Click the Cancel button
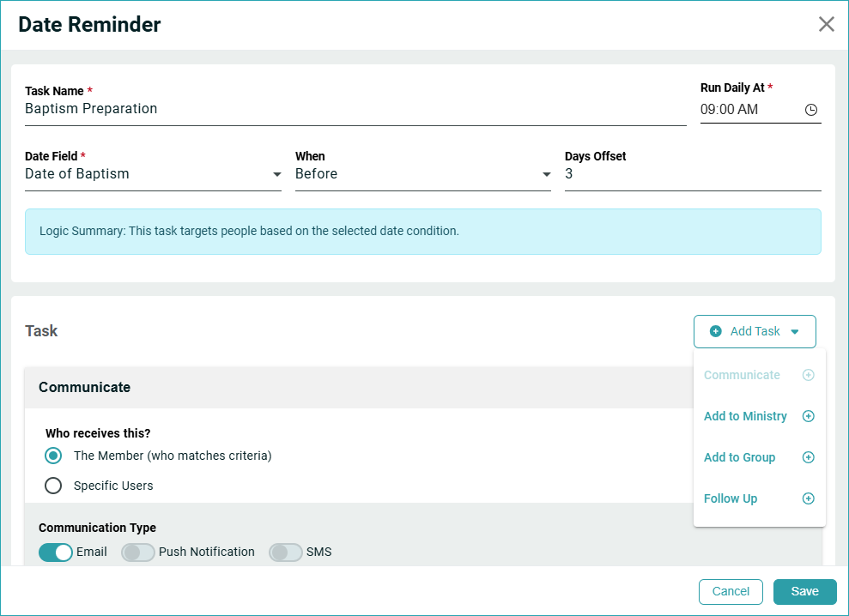 (731, 591)
